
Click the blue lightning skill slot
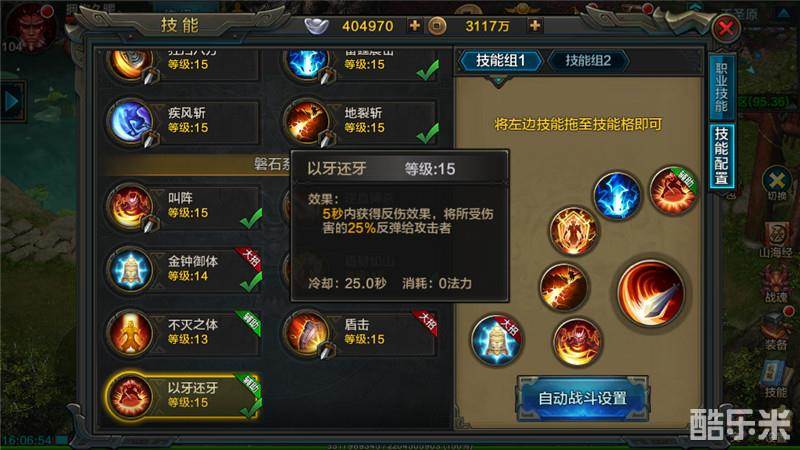pyautogui.click(x=617, y=195)
